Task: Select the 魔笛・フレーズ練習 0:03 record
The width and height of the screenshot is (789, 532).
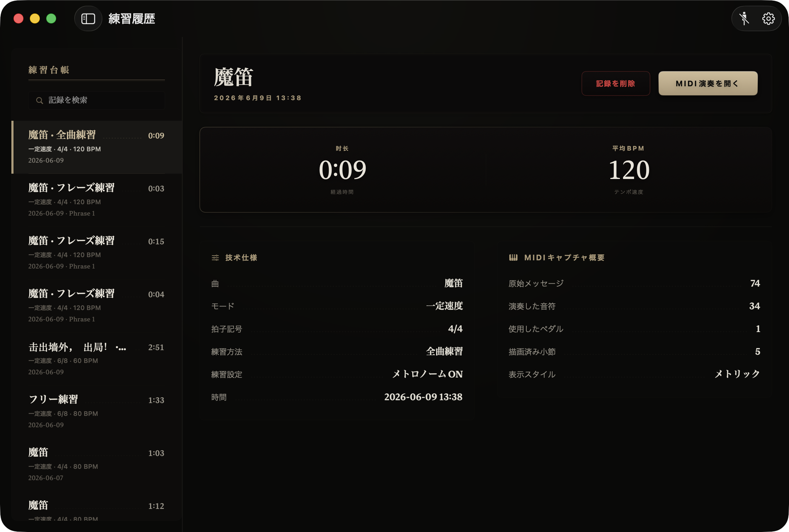Action: tap(97, 200)
